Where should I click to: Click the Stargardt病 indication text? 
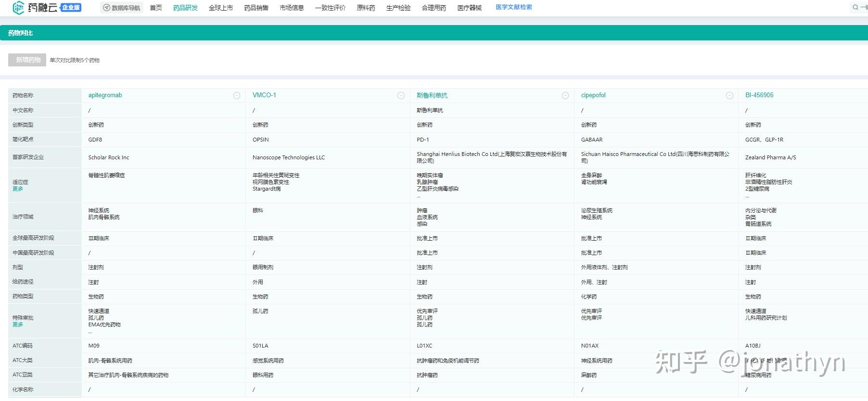point(267,189)
